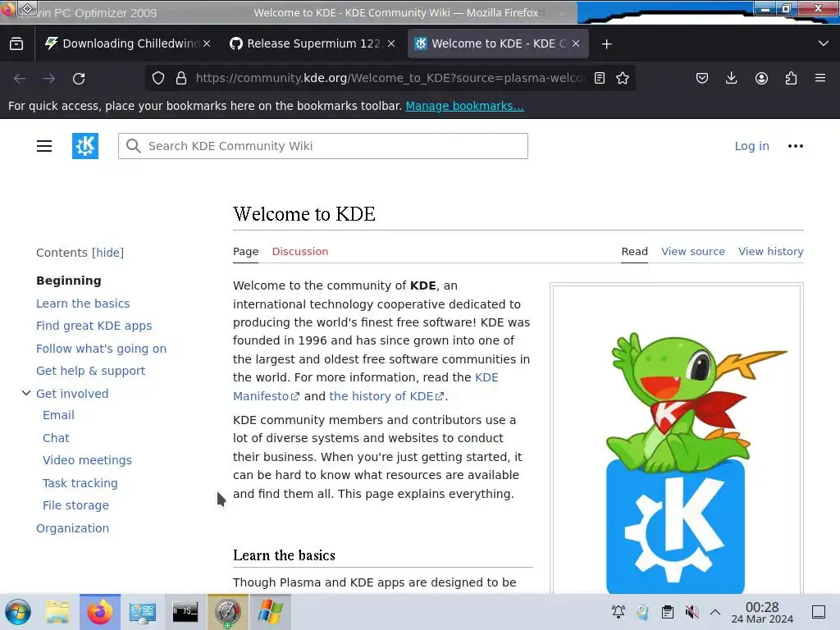Hide the Contents table

pyautogui.click(x=107, y=253)
